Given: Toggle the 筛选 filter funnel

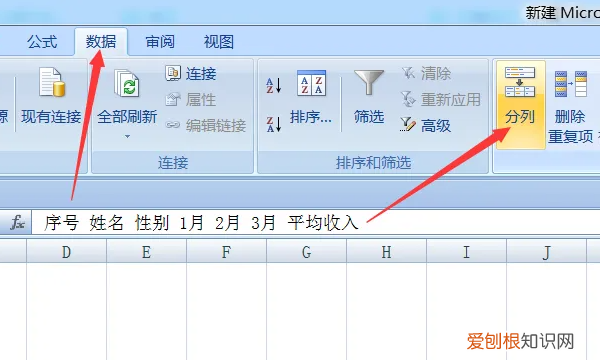Looking at the screenshot, I should coord(368,98).
